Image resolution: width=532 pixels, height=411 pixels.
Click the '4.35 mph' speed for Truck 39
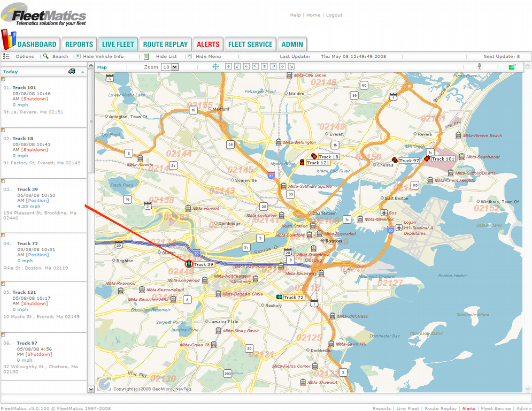point(29,206)
